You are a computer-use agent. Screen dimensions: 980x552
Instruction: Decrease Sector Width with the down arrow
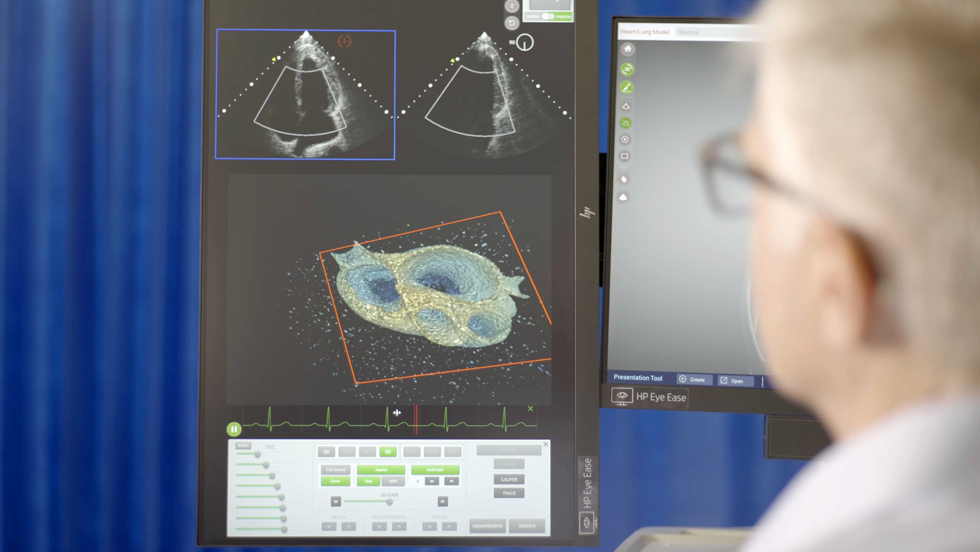tap(379, 526)
